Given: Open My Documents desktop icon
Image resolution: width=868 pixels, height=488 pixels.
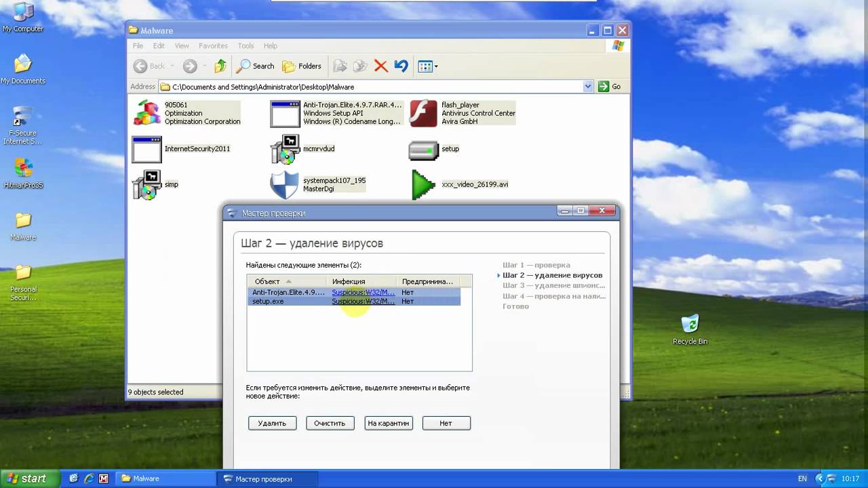Looking at the screenshot, I should [x=23, y=69].
